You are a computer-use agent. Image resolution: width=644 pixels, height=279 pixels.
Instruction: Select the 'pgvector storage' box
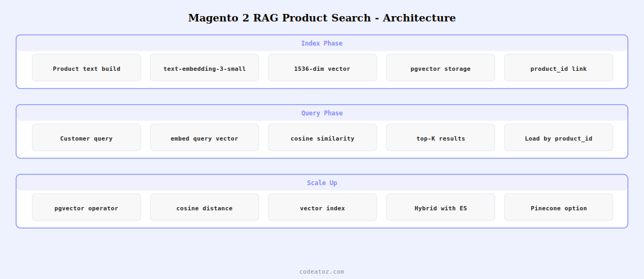tap(441, 68)
